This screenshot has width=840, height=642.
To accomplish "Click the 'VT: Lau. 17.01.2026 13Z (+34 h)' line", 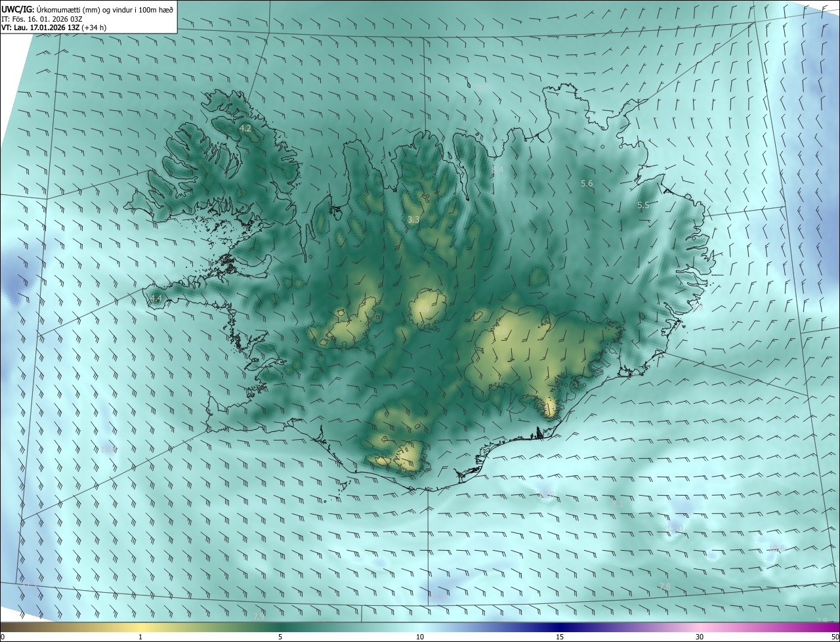I will (55, 28).
